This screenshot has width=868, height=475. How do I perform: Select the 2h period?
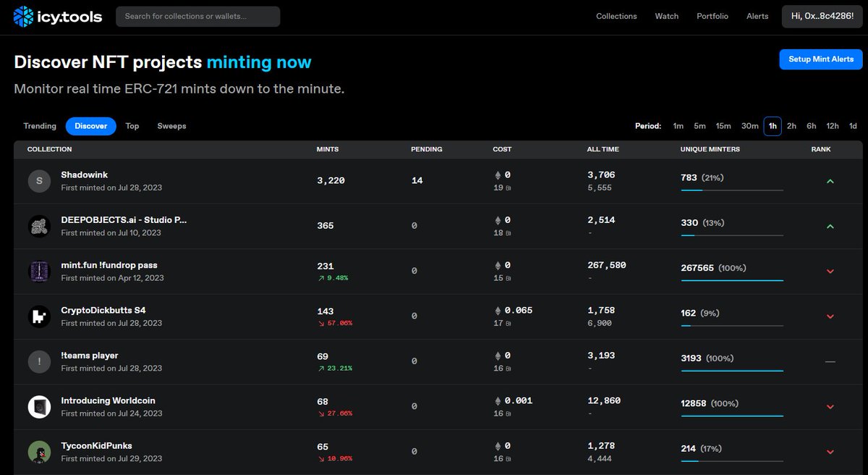pyautogui.click(x=791, y=126)
